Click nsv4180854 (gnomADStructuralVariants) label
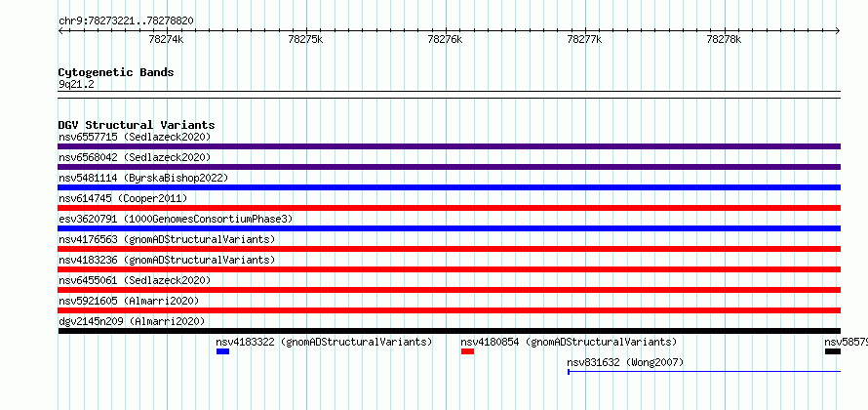The width and height of the screenshot is (868, 410). [569, 342]
